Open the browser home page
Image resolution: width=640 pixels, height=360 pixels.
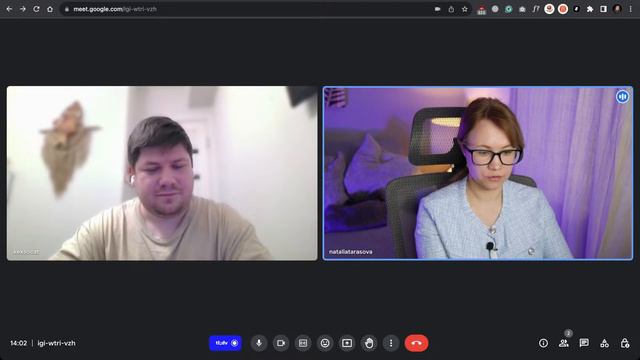[x=50, y=9]
